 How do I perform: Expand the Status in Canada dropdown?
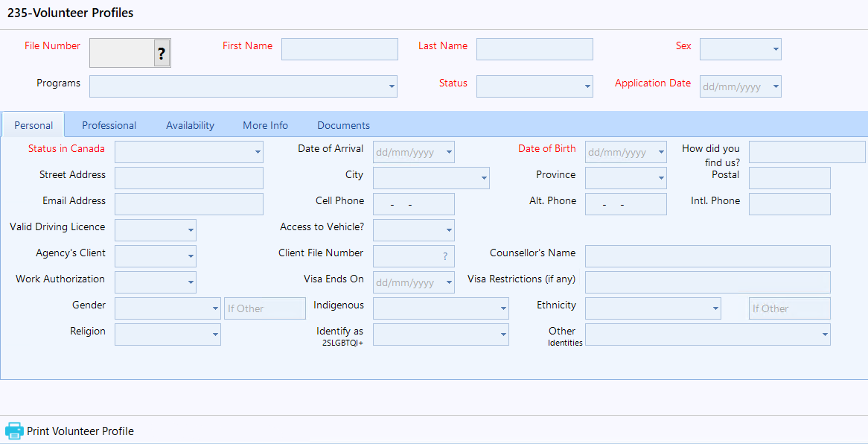[x=258, y=152]
